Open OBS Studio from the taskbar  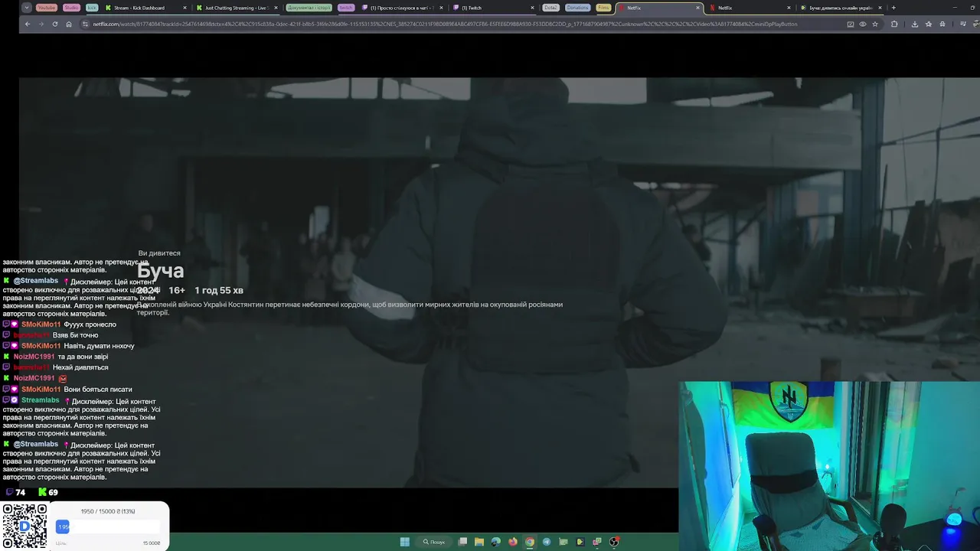(614, 542)
